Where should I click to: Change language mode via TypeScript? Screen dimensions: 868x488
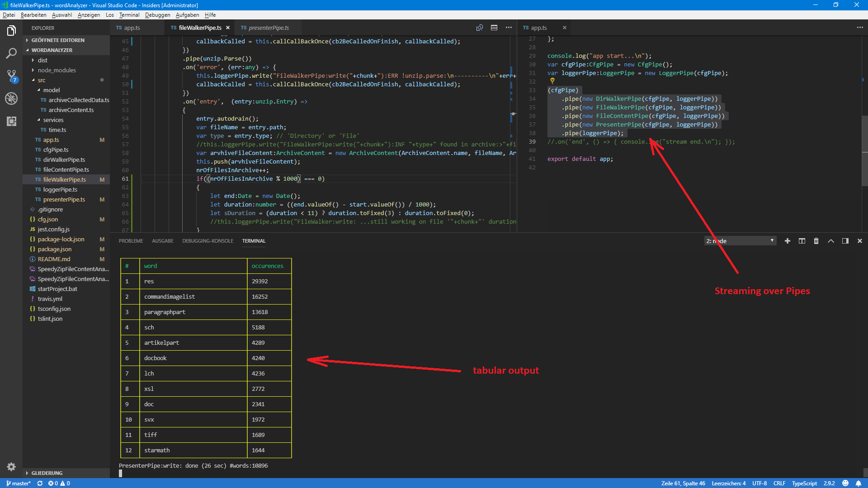click(804, 483)
